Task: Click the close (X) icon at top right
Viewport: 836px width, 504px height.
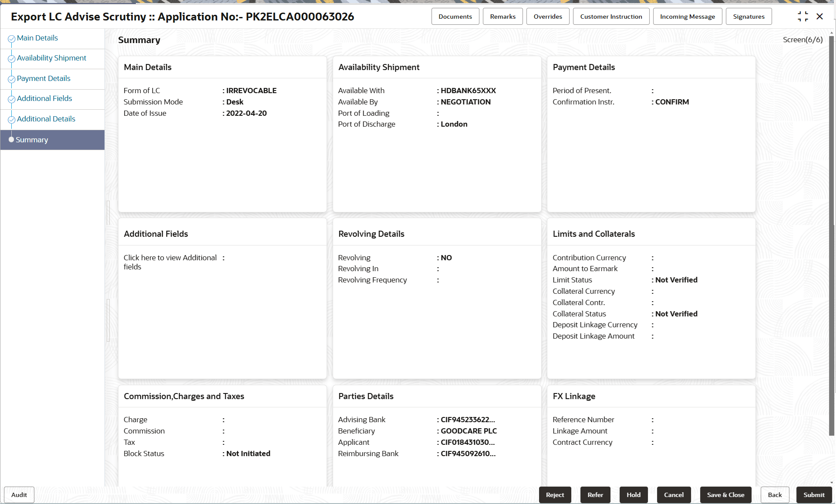Action: (x=820, y=16)
